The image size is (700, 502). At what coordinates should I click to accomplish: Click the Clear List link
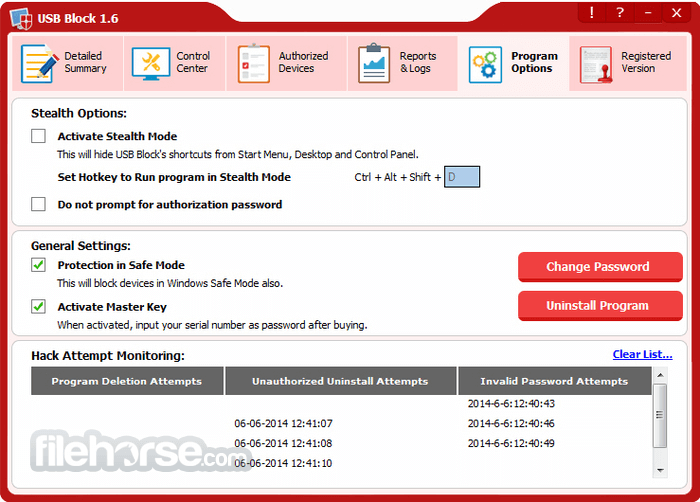click(642, 354)
